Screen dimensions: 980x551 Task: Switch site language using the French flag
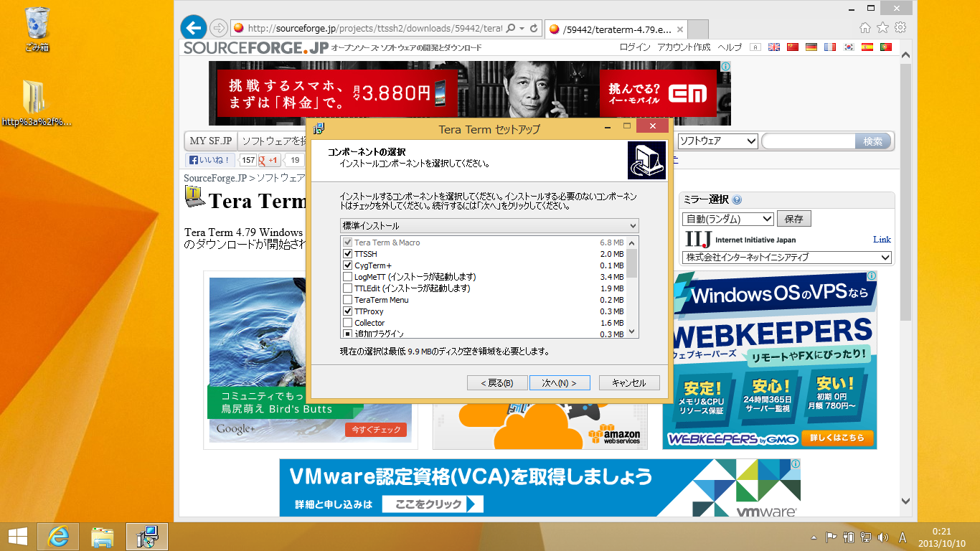click(830, 47)
